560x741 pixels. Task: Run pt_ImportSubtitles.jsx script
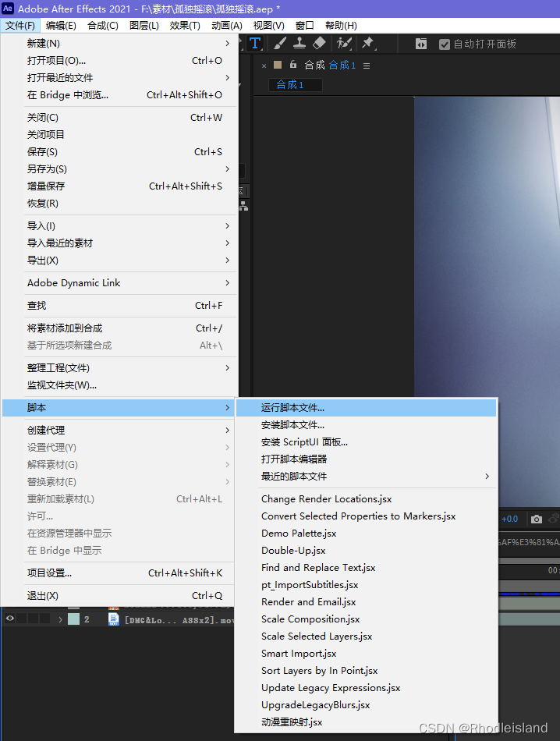coord(367,584)
